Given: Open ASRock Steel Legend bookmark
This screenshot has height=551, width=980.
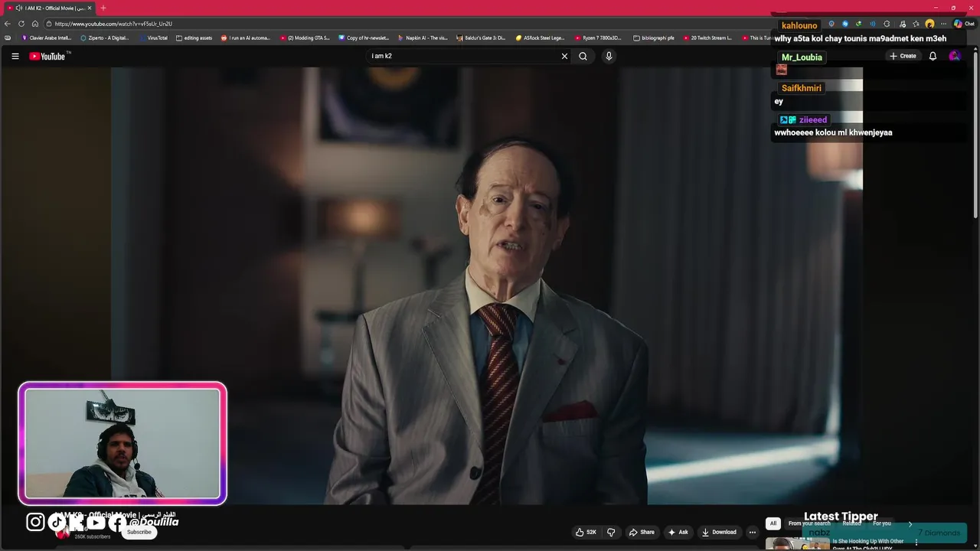Looking at the screenshot, I should pyautogui.click(x=540, y=37).
